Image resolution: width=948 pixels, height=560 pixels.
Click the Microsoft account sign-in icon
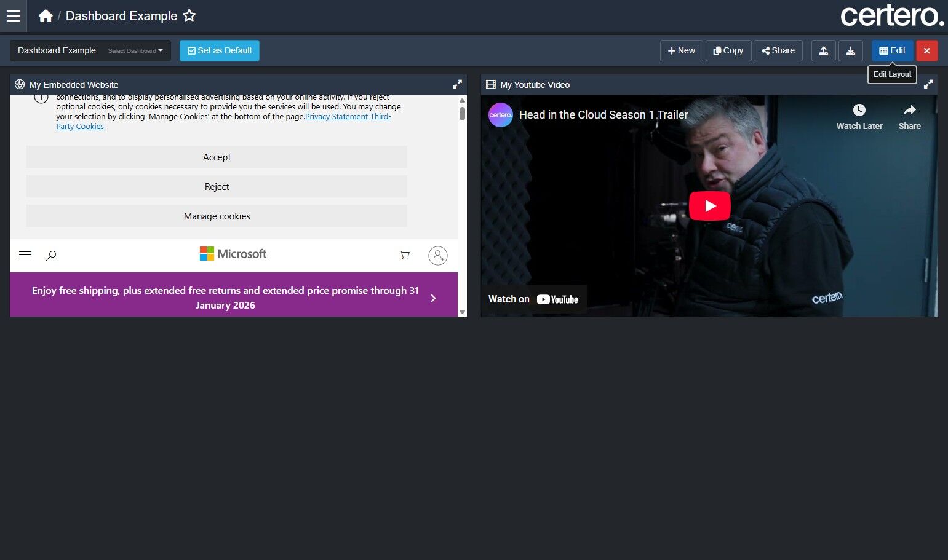point(438,256)
